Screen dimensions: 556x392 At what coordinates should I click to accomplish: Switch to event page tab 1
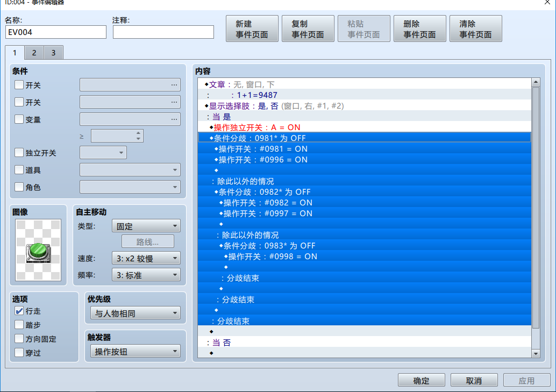[15, 53]
